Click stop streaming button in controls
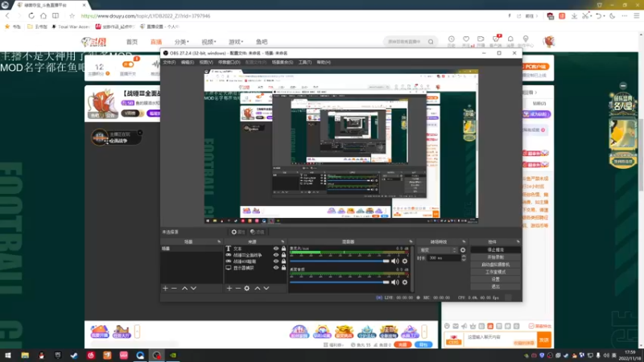The width and height of the screenshot is (644, 362). 495,250
